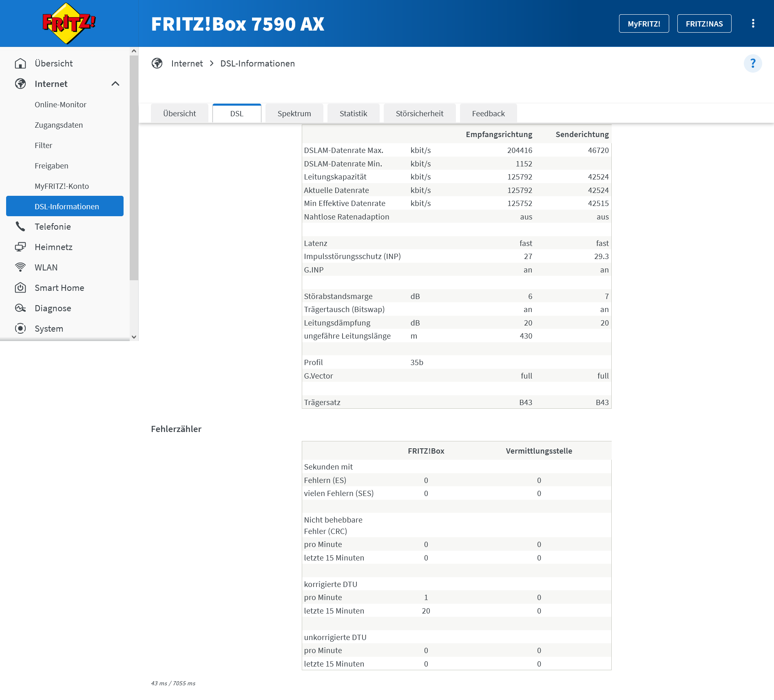The image size is (774, 700).
Task: Open the help question mark icon
Action: [753, 64]
